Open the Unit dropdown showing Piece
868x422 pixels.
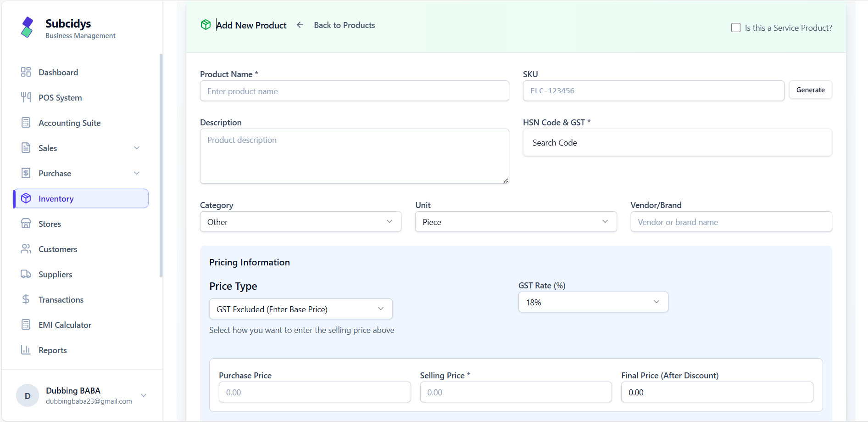pyautogui.click(x=516, y=222)
